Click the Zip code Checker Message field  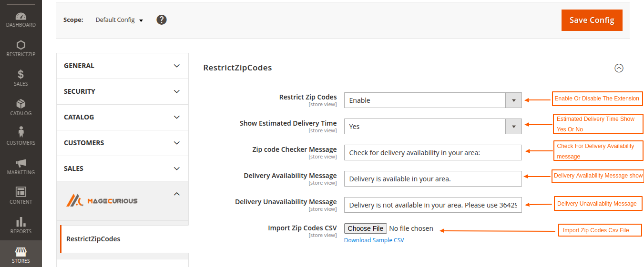tap(433, 153)
